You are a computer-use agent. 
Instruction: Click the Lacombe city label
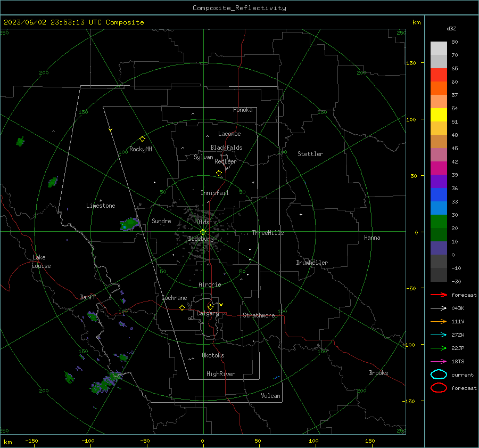coord(229,134)
